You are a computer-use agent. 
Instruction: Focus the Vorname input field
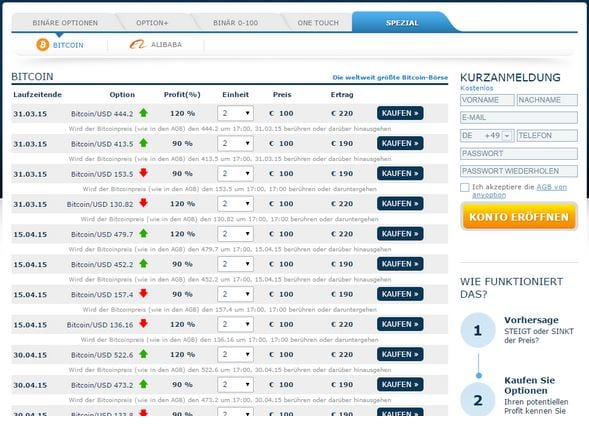[487, 100]
